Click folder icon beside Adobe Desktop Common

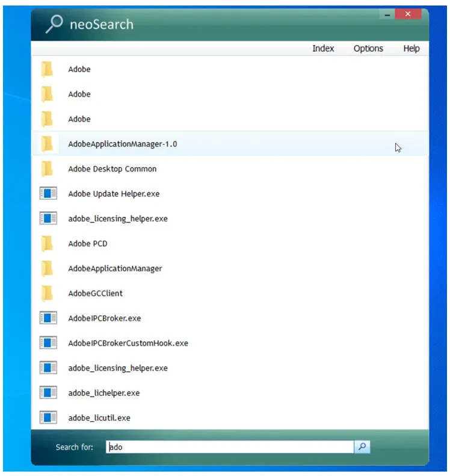pos(48,168)
